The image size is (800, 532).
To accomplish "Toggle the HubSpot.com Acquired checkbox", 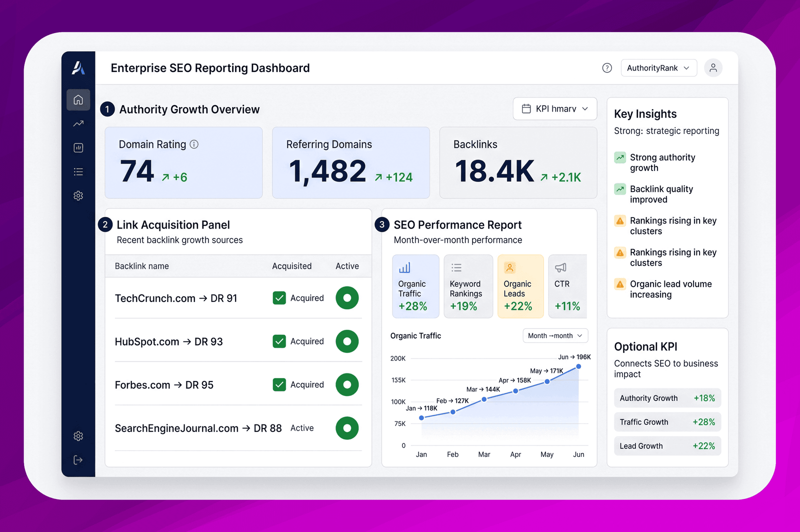I will pyautogui.click(x=279, y=341).
